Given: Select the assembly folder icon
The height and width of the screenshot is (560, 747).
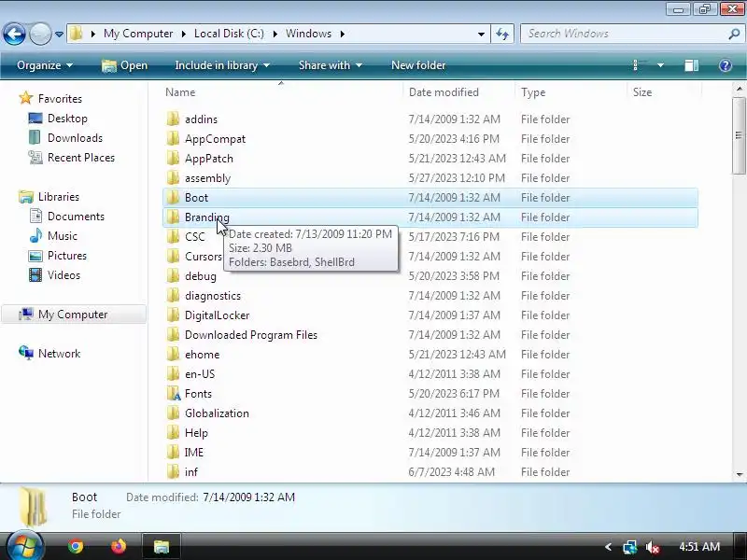Looking at the screenshot, I should click(x=173, y=177).
